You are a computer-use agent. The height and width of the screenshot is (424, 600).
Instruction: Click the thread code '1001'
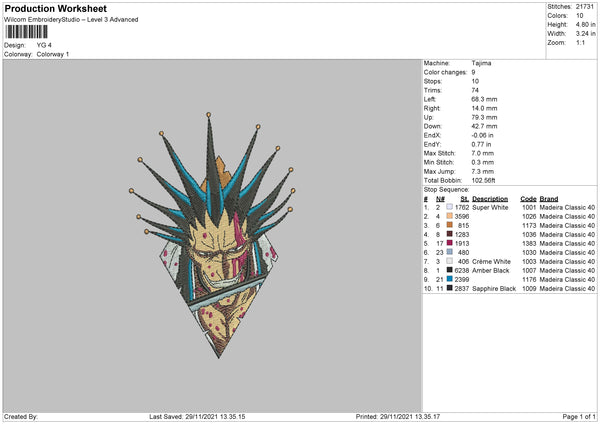[x=529, y=207]
